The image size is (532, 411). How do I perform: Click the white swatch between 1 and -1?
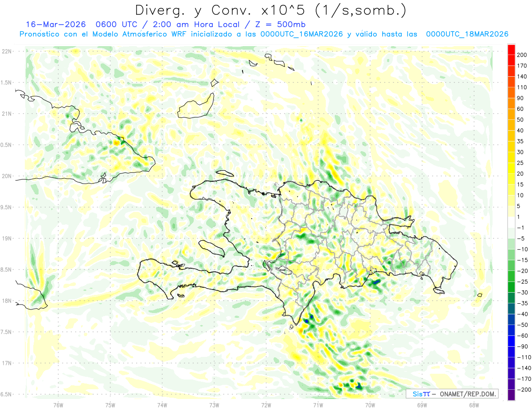click(511, 223)
